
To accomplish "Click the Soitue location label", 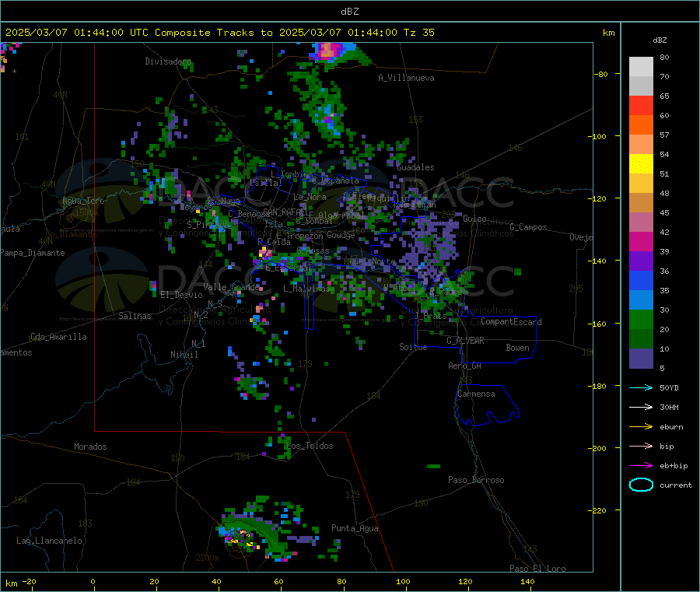I will click(x=413, y=347).
